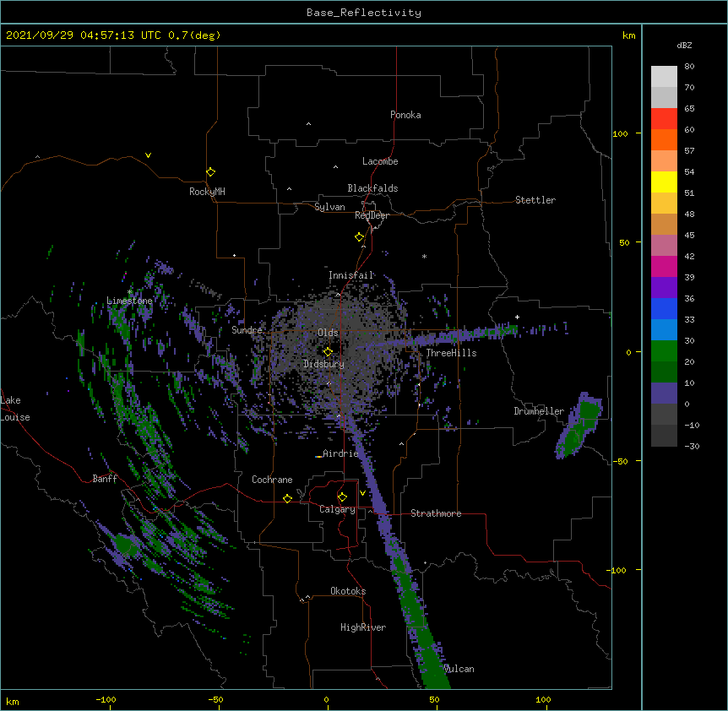
Task: Click the Blackfalds city label
Action: pyautogui.click(x=372, y=188)
